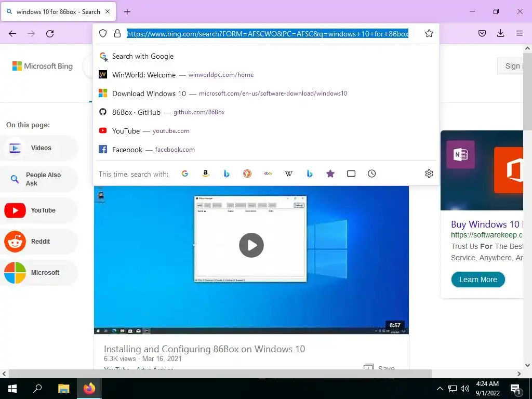
Task: Open File Explorer from taskbar
Action: tap(63, 389)
